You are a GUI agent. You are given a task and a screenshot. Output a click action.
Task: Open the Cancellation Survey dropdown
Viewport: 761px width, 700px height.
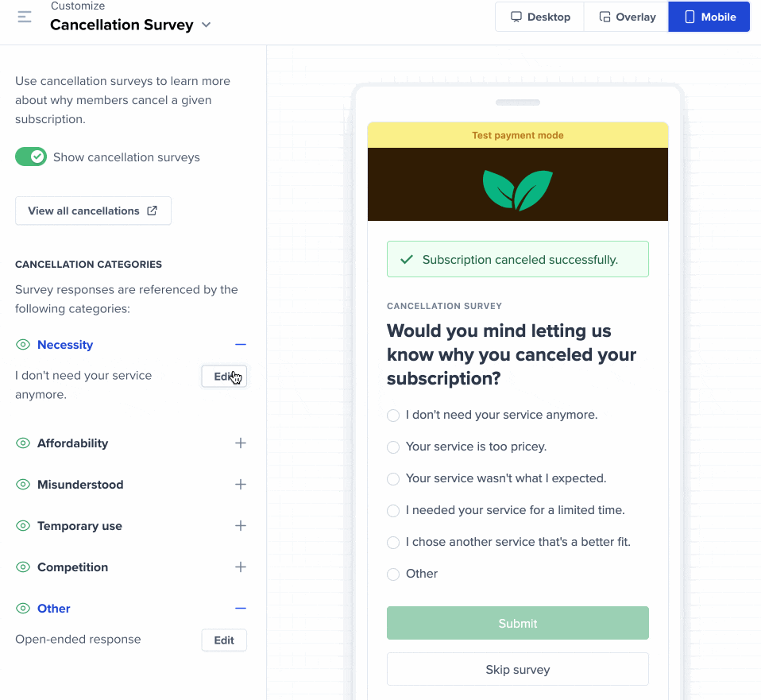click(x=207, y=25)
